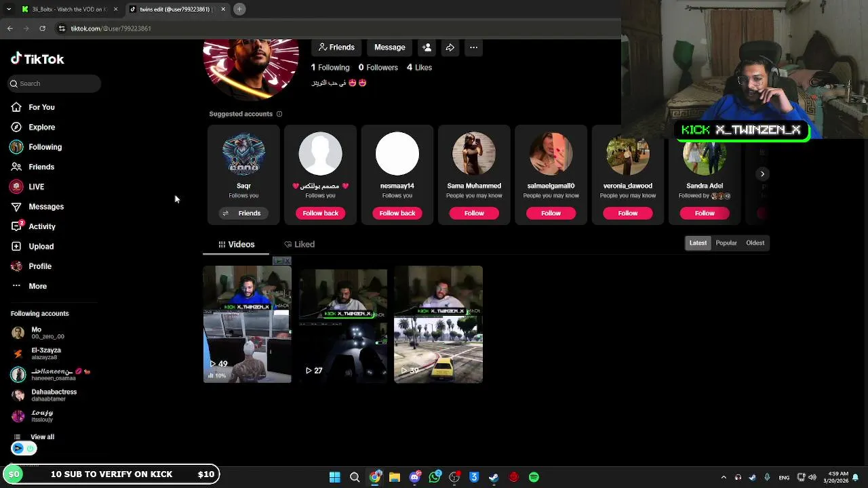Open the browser tab search dropdown
The image size is (868, 488).
[x=8, y=9]
